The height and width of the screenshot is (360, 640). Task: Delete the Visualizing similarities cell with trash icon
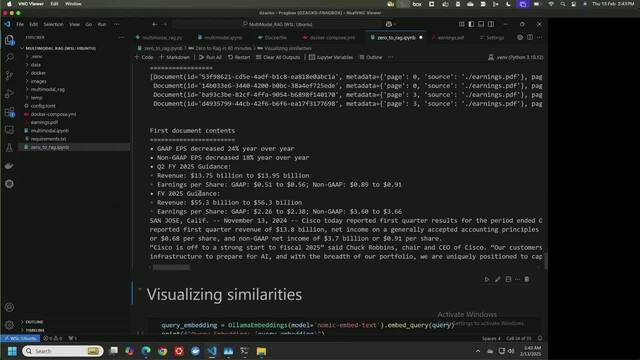coord(527,279)
